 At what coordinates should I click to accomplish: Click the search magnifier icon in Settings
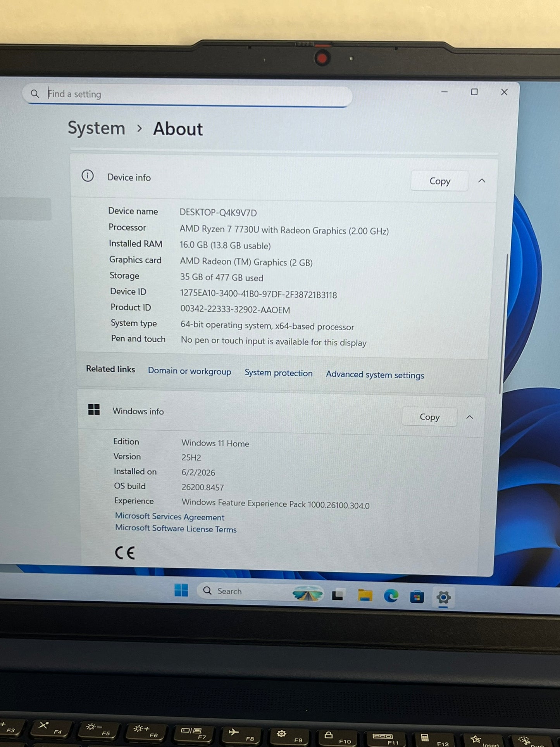point(35,94)
